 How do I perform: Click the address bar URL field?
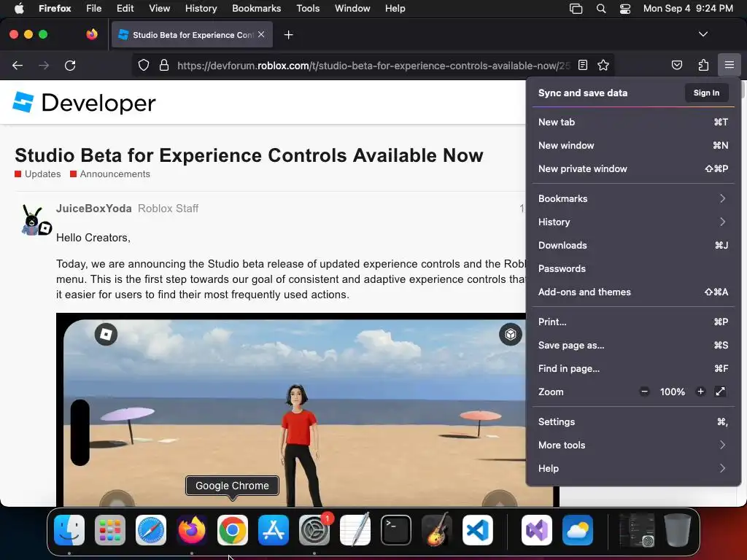(x=373, y=65)
